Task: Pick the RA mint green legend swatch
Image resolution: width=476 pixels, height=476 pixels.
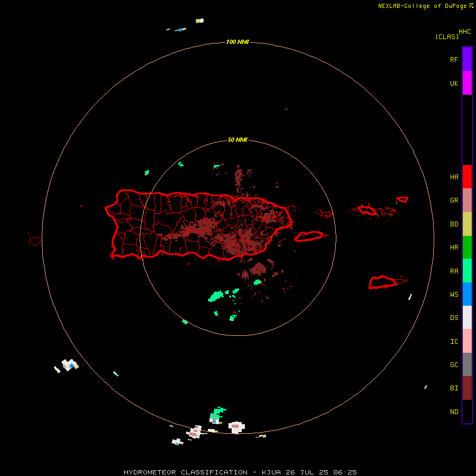Action: click(x=467, y=271)
